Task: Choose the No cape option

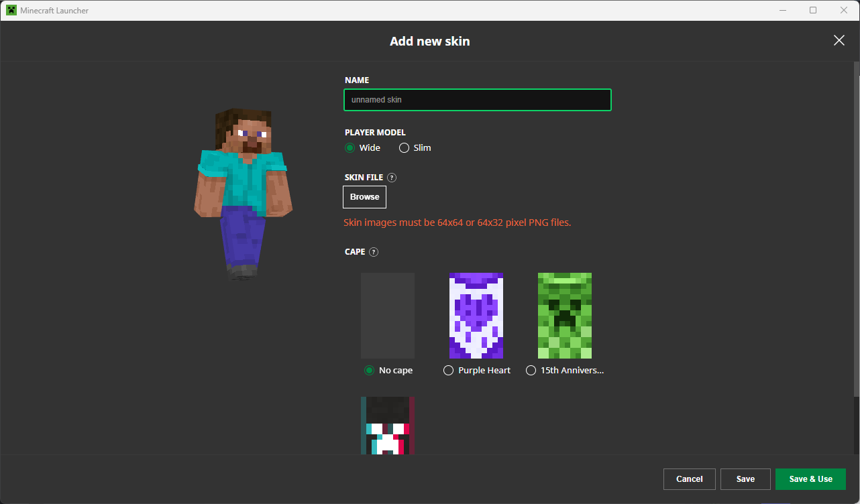Action: pyautogui.click(x=369, y=370)
